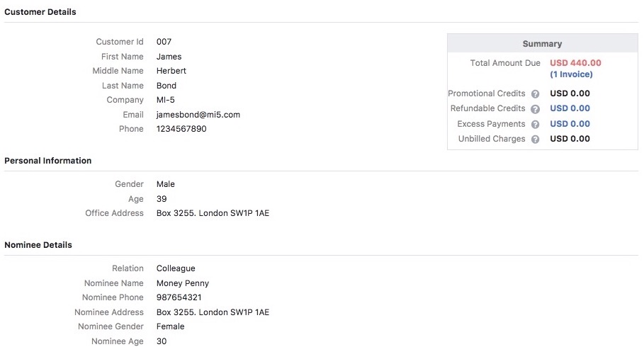Click the Customer Id value 007

tap(164, 42)
